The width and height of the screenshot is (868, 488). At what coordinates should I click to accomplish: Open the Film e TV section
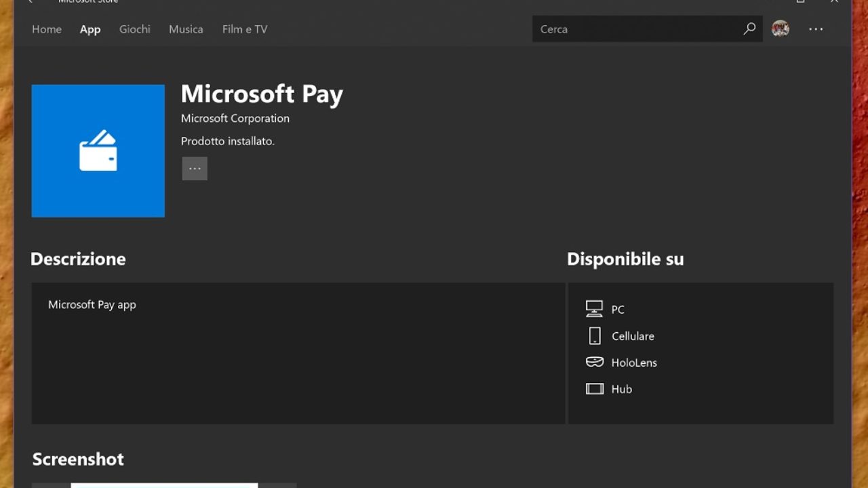pyautogui.click(x=244, y=29)
